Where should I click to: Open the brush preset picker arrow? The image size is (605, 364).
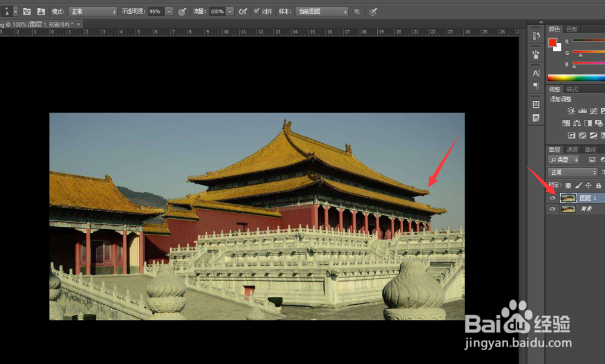pos(16,11)
